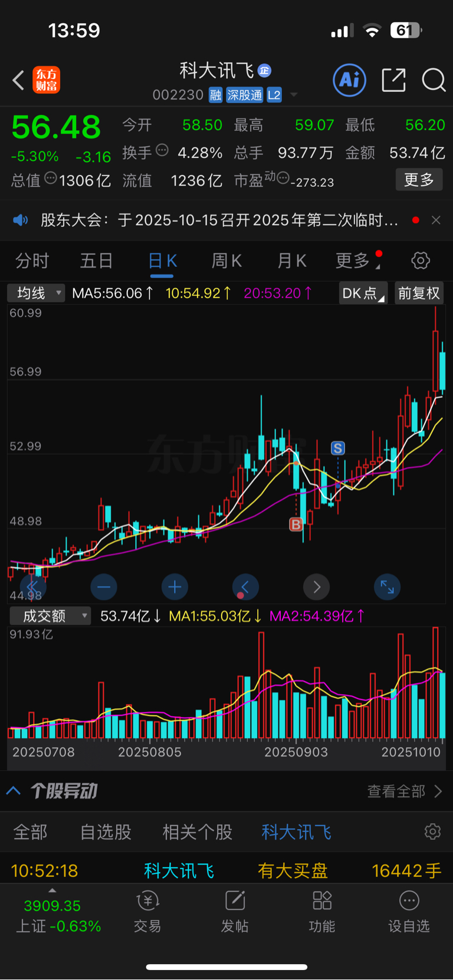This screenshot has width=453, height=980.
Task: Tap the info icon next to 换手
Action: (162, 150)
